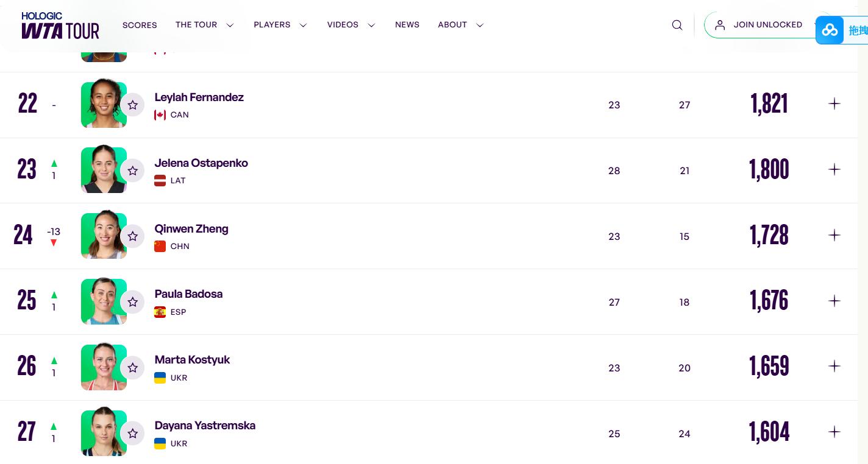Toggle favorite star for Jelena Ostapenko
Screen dimensions: 868x464
point(132,170)
